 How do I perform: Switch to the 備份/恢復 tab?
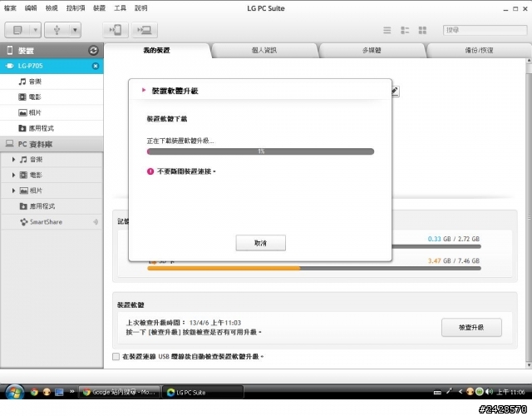pyautogui.click(x=479, y=51)
